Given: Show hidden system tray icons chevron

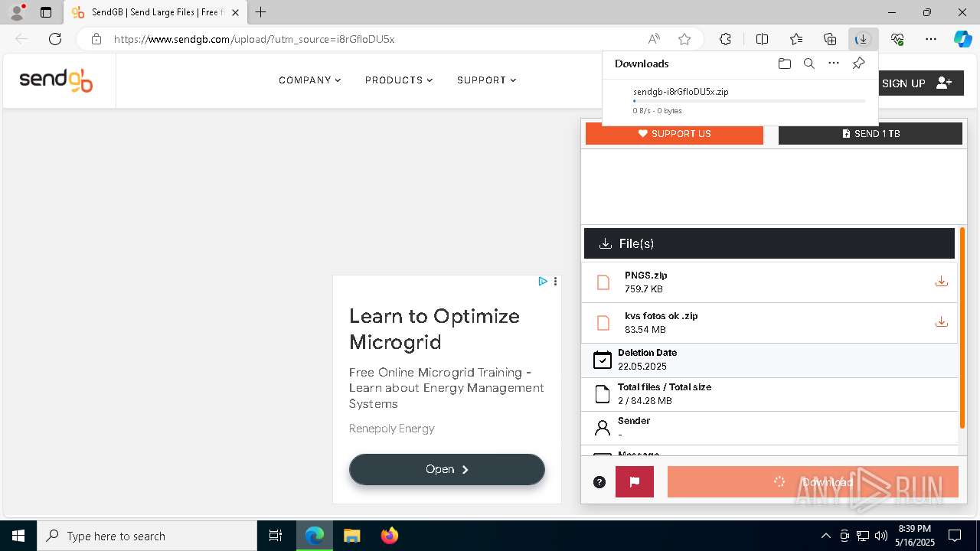Looking at the screenshot, I should click(825, 536).
